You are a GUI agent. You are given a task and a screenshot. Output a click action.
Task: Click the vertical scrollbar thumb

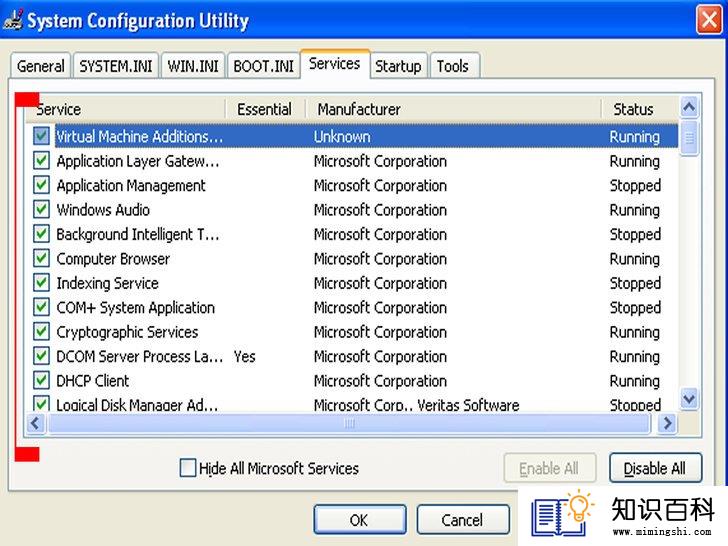click(x=689, y=138)
